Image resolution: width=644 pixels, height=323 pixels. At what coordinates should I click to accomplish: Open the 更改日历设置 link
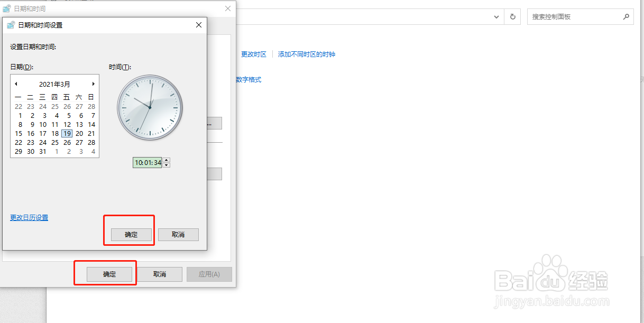pos(29,217)
